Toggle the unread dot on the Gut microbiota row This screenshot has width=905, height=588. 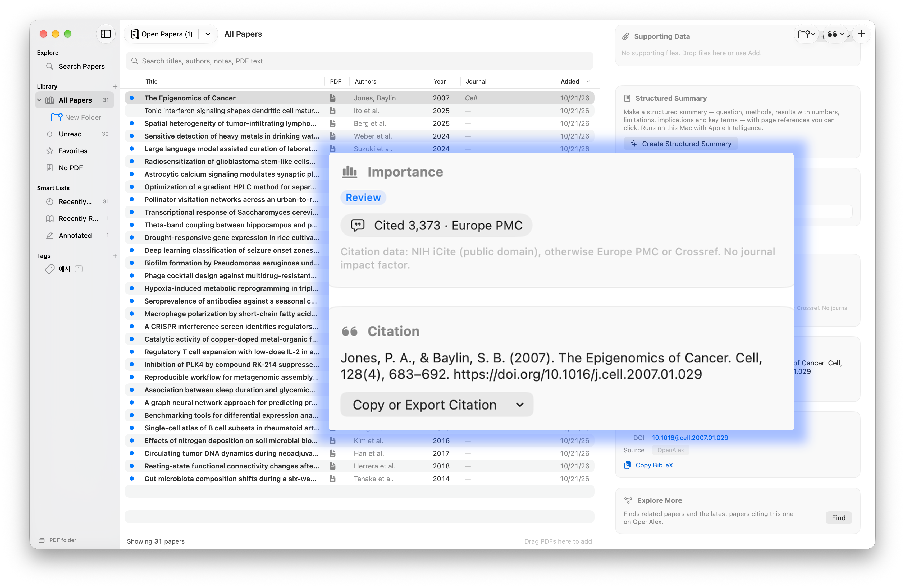pos(131,479)
